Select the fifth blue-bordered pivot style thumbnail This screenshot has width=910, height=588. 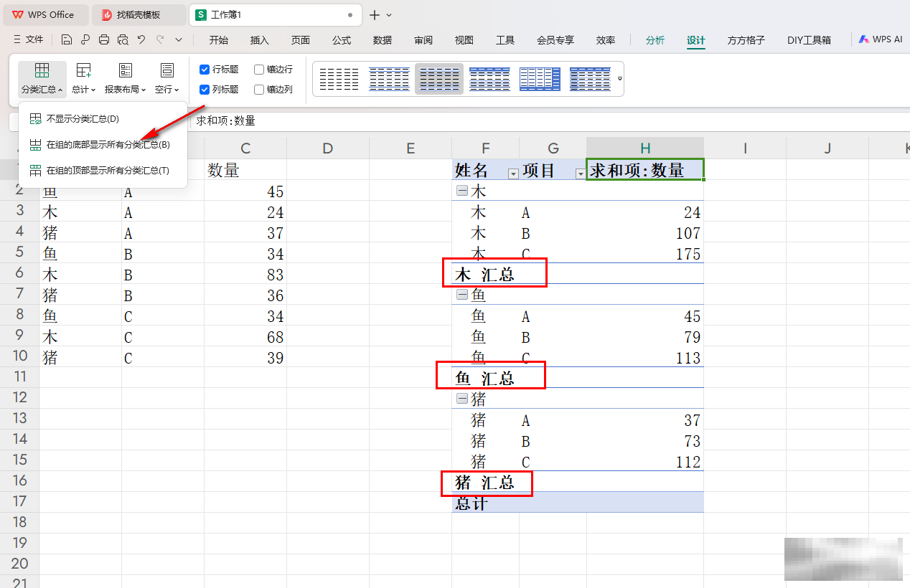(x=540, y=79)
